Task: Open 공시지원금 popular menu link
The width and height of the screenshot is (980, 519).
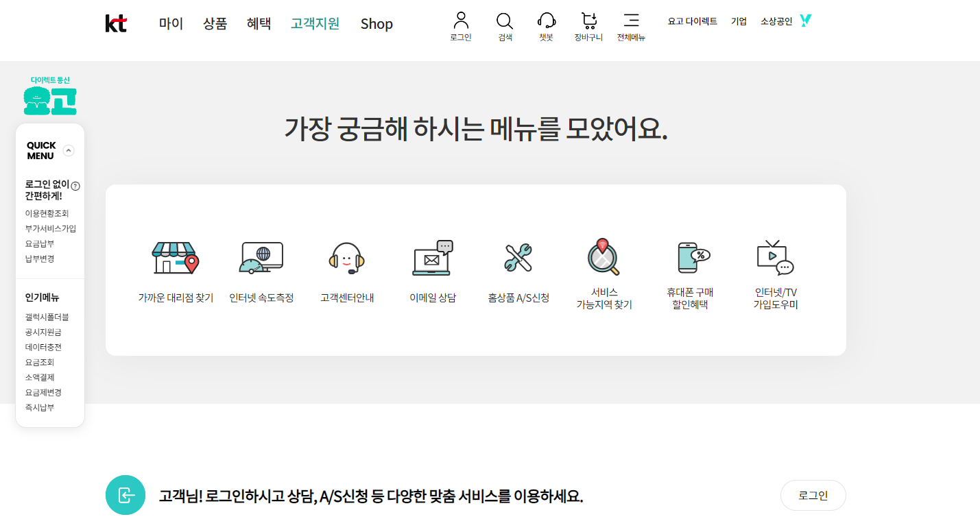Action: click(43, 332)
